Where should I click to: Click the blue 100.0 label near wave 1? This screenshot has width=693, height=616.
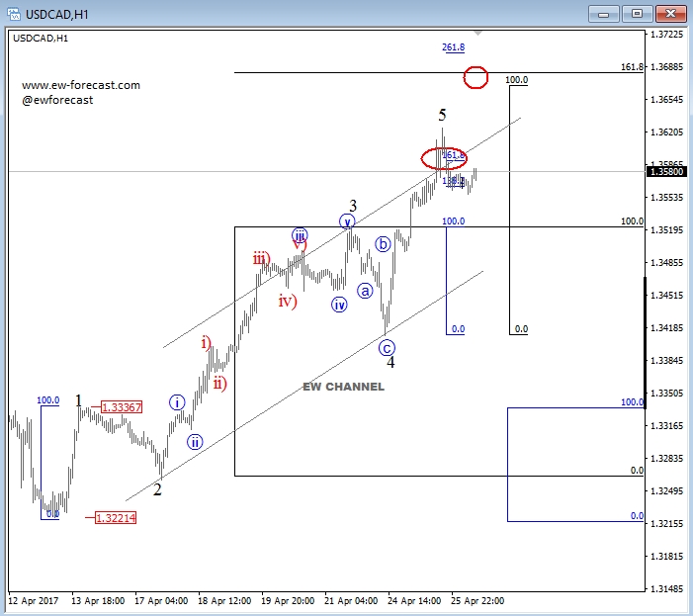(47, 399)
